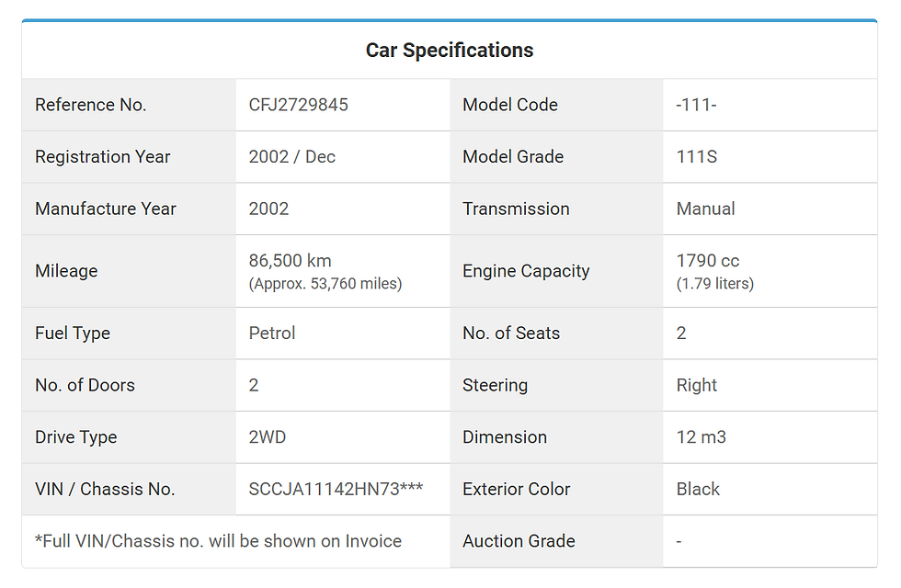Screen dimensions: 901x588
Task: Click the No. of Seats label
Action: [x=511, y=333]
